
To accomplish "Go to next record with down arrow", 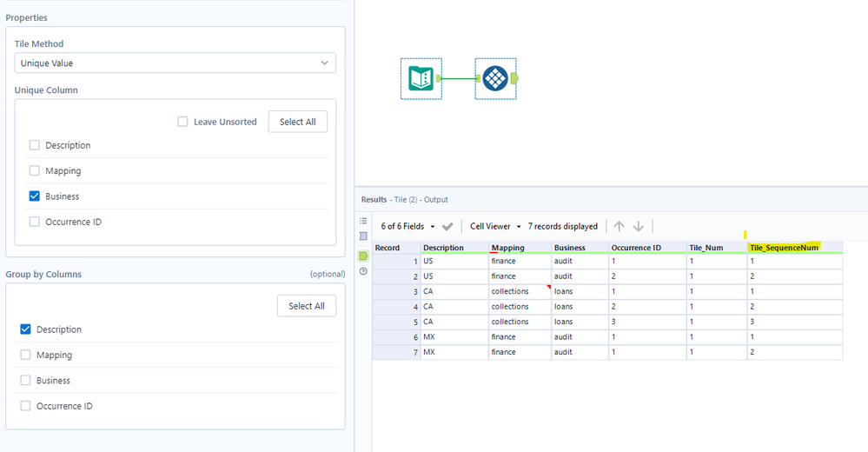I will pos(639,226).
